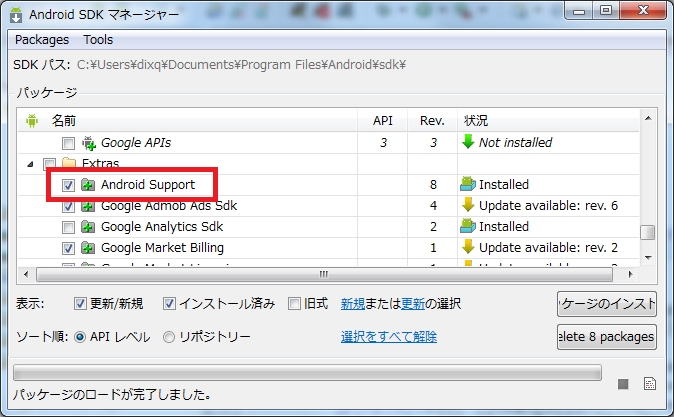
Task: Select the API レベル sort radio button
Action: [x=80, y=337]
